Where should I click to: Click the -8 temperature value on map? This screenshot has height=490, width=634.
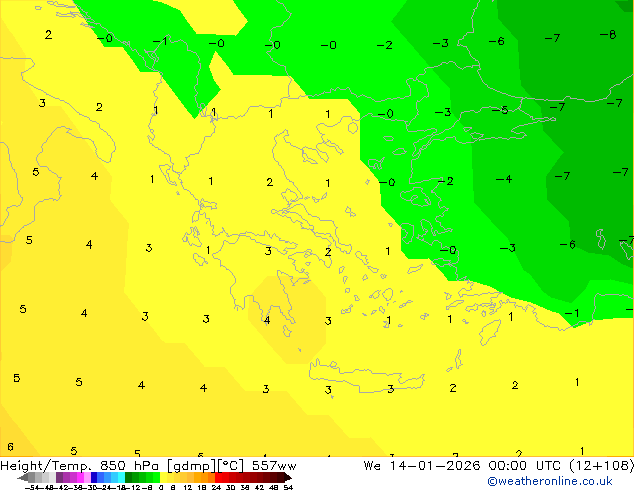point(608,34)
